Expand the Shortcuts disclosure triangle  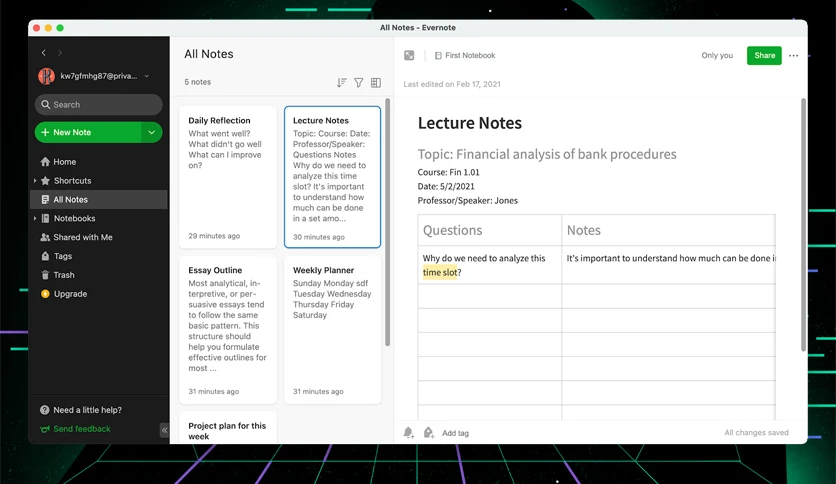pos(35,181)
